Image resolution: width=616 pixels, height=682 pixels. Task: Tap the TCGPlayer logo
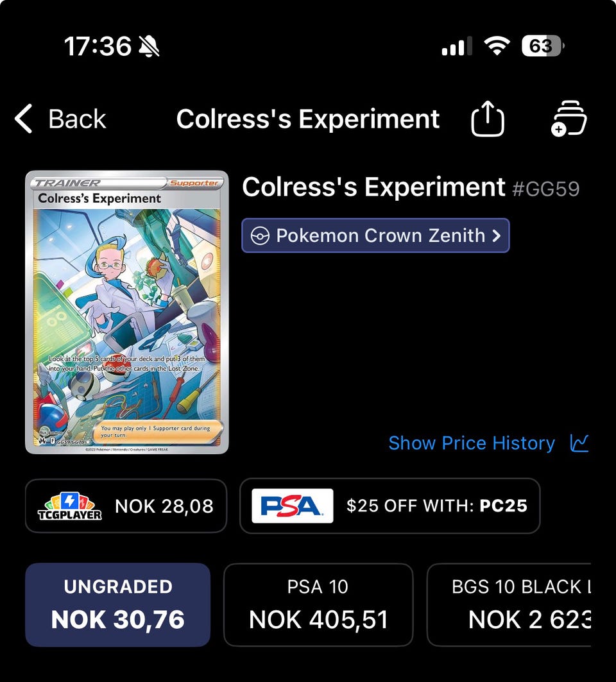(70, 506)
